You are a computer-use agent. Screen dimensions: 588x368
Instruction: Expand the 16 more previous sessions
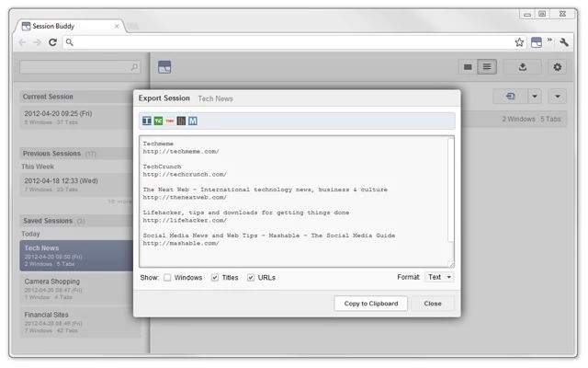coord(119,201)
